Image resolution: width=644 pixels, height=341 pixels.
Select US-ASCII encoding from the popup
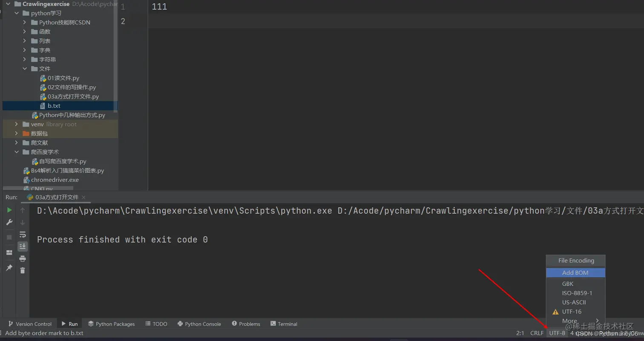(575, 303)
